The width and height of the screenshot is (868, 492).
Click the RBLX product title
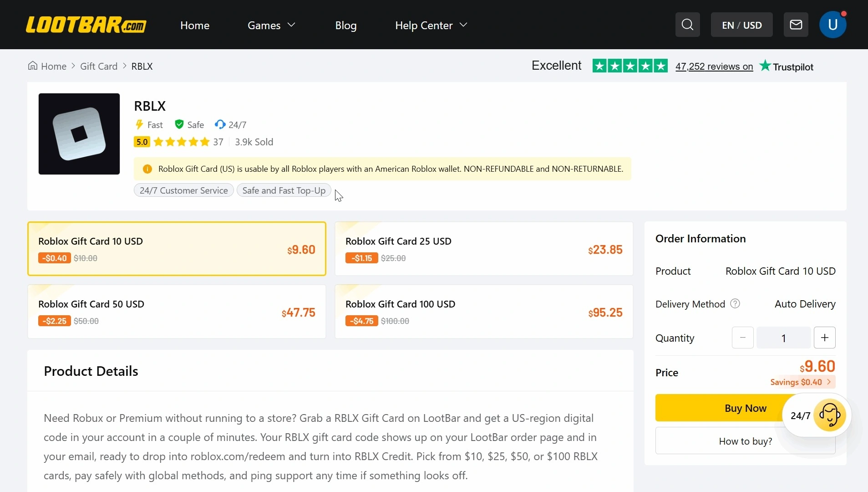click(x=150, y=106)
